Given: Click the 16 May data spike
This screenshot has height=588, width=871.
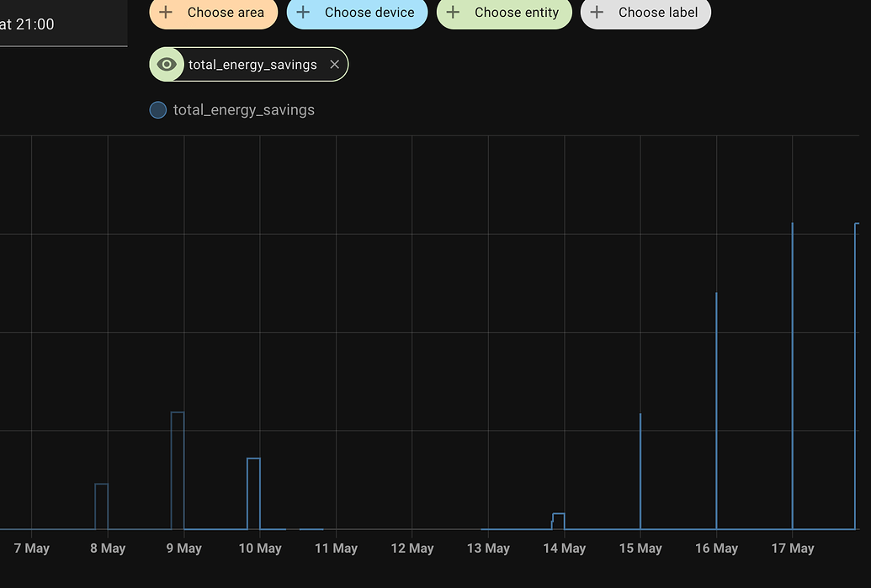Looking at the screenshot, I should point(716,379).
